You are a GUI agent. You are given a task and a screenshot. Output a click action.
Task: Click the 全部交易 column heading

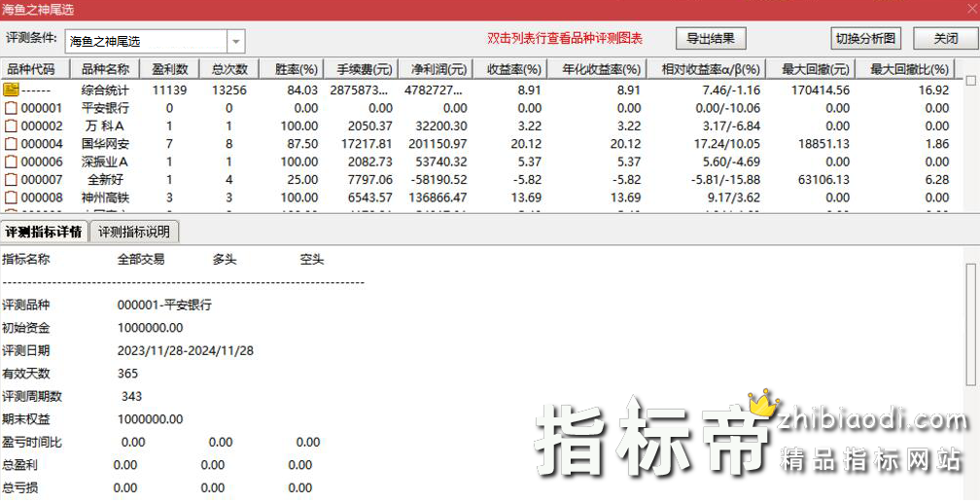[141, 259]
